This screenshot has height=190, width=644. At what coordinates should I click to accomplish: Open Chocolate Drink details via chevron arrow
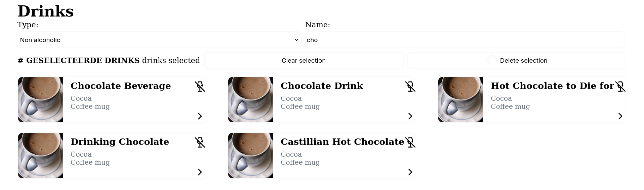pyautogui.click(x=410, y=116)
